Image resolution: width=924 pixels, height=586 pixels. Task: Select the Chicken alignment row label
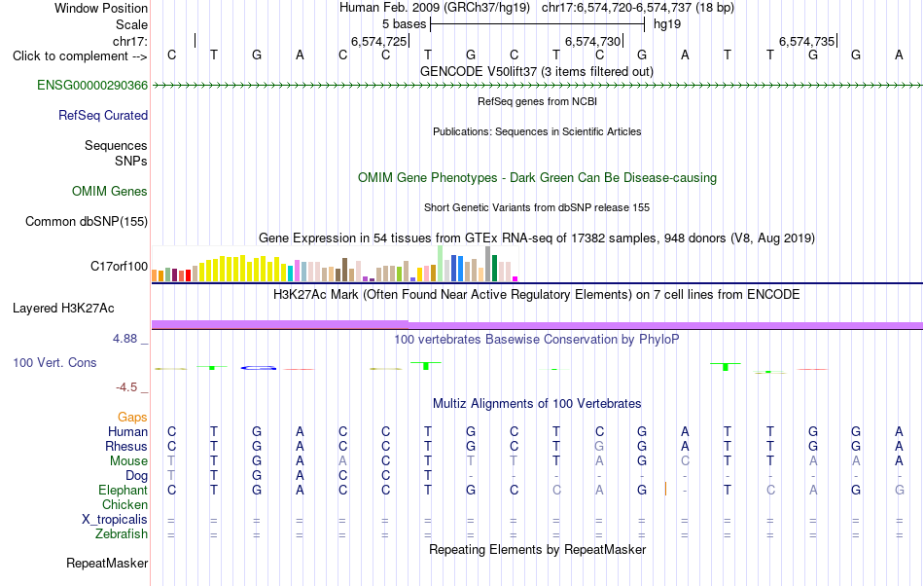click(x=124, y=505)
